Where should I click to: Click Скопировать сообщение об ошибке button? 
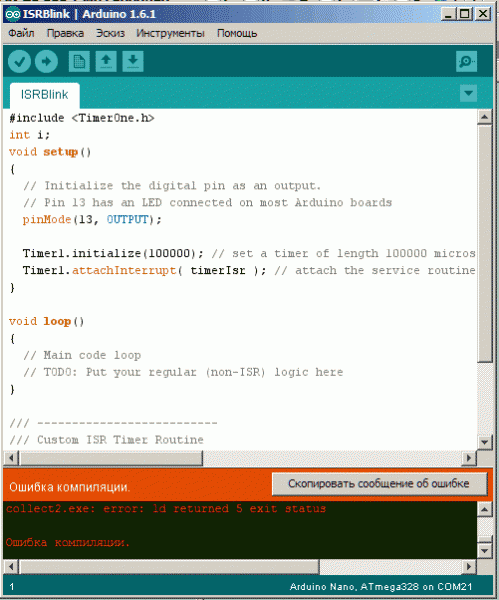tap(380, 484)
